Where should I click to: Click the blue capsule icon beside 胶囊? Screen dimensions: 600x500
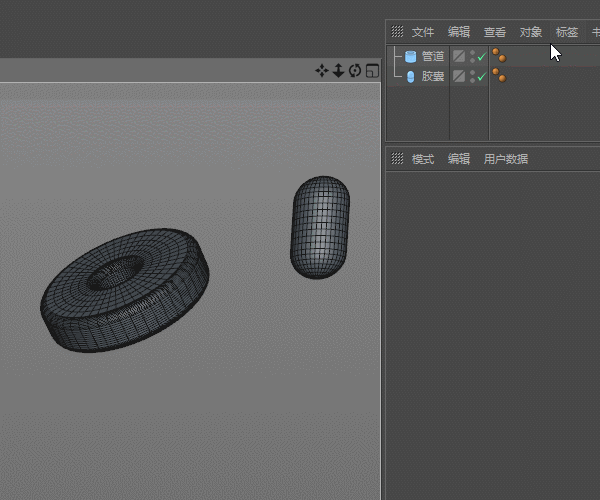coord(410,77)
